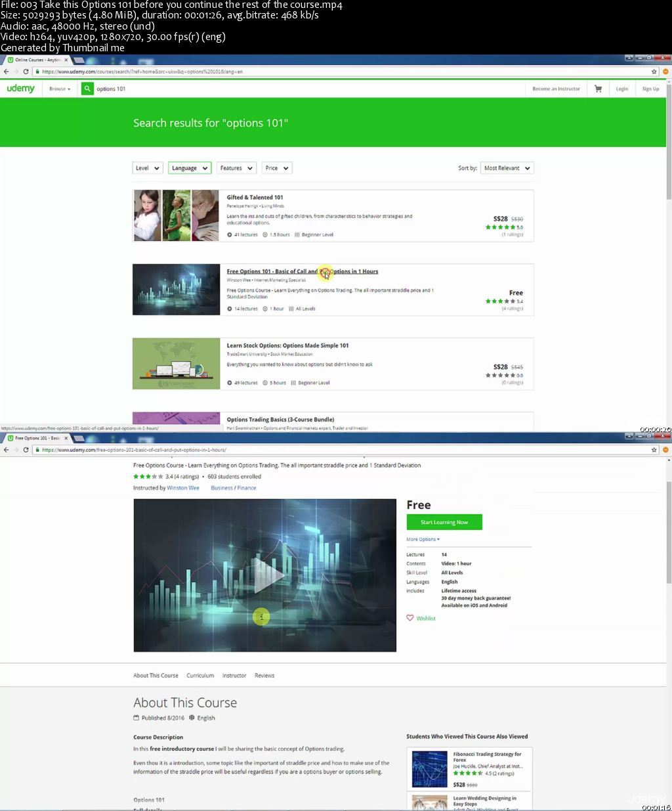This screenshot has height=811, width=672.
Task: Jump to the About This Course section tab
Action: pyautogui.click(x=156, y=676)
